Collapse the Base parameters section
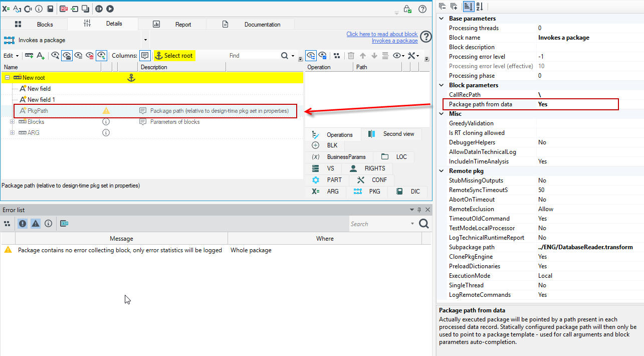Screen dimensions: 644x356 pyautogui.click(x=442, y=19)
